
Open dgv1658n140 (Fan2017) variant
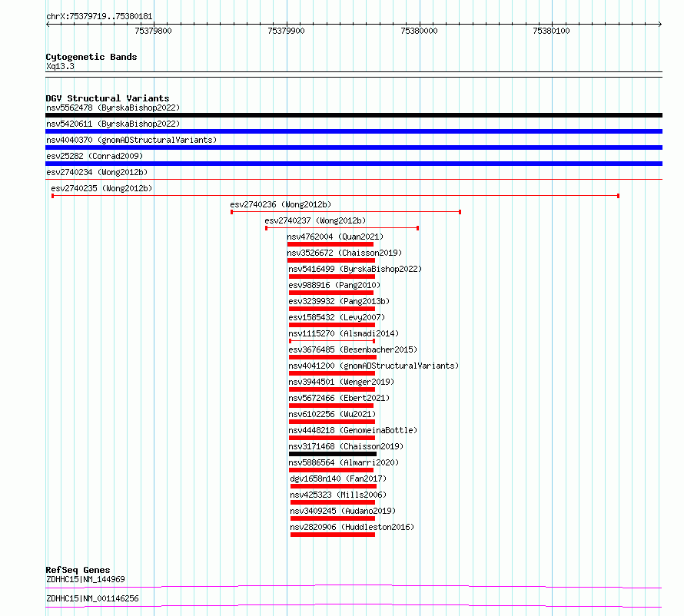[x=338, y=479]
